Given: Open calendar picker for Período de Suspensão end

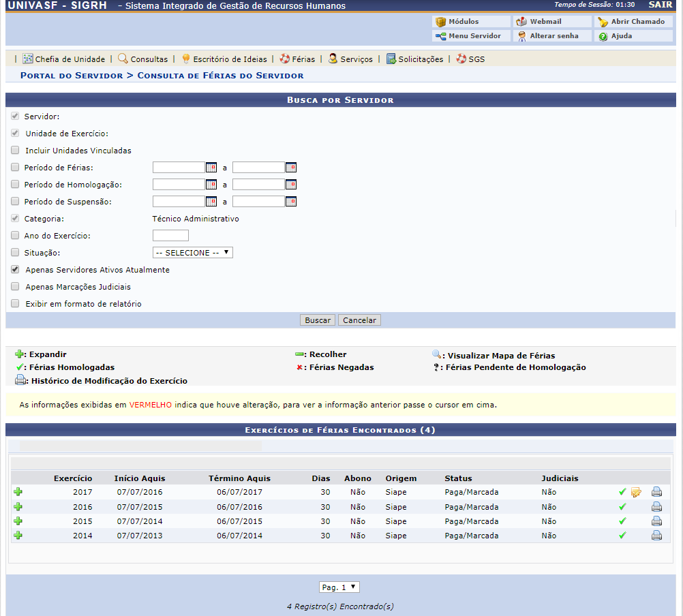Looking at the screenshot, I should point(291,202).
